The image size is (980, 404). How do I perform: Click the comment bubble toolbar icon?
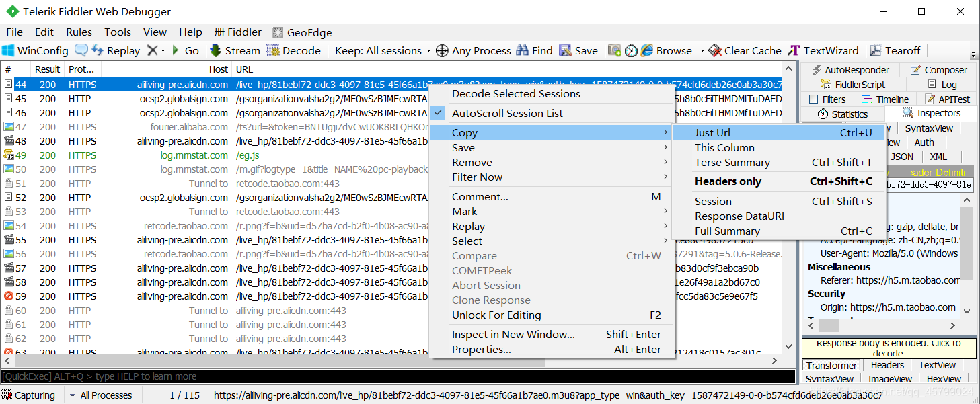[81, 50]
